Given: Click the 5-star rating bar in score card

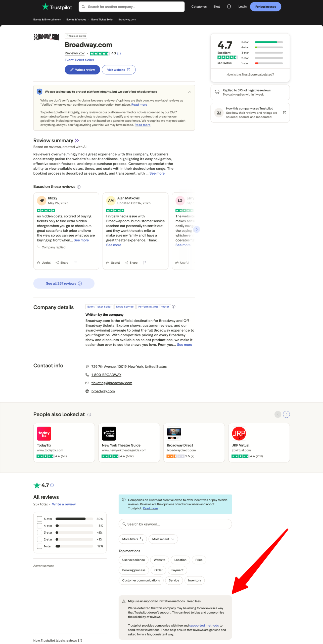Looking at the screenshot, I should (268, 42).
